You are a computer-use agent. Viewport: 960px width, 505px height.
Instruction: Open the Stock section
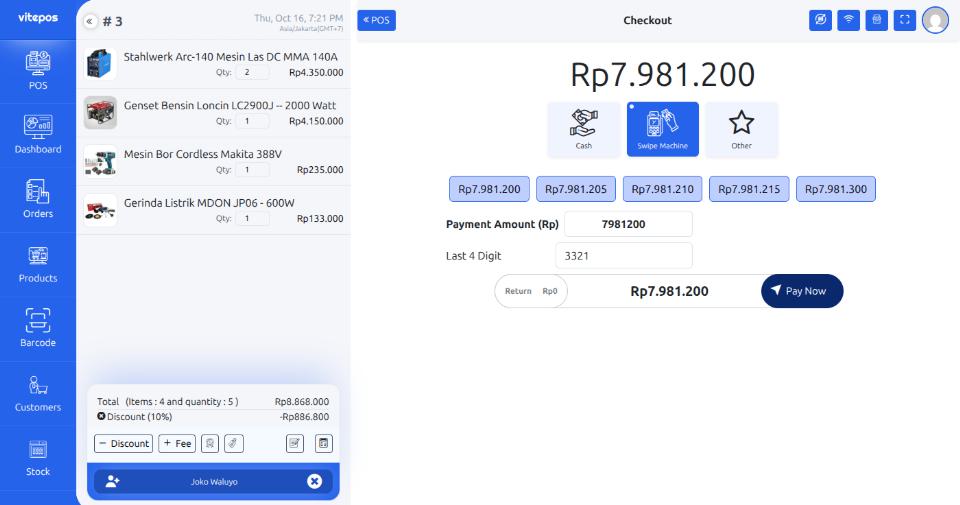(x=38, y=458)
